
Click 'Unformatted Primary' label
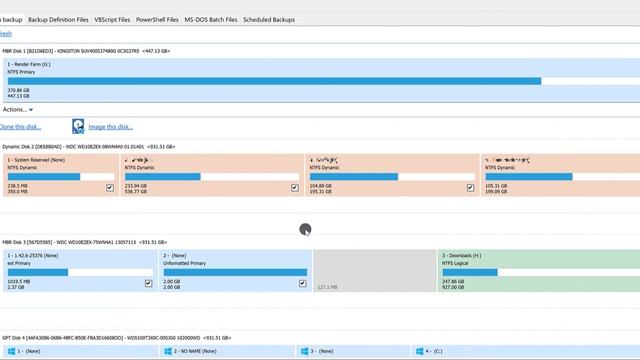click(184, 263)
